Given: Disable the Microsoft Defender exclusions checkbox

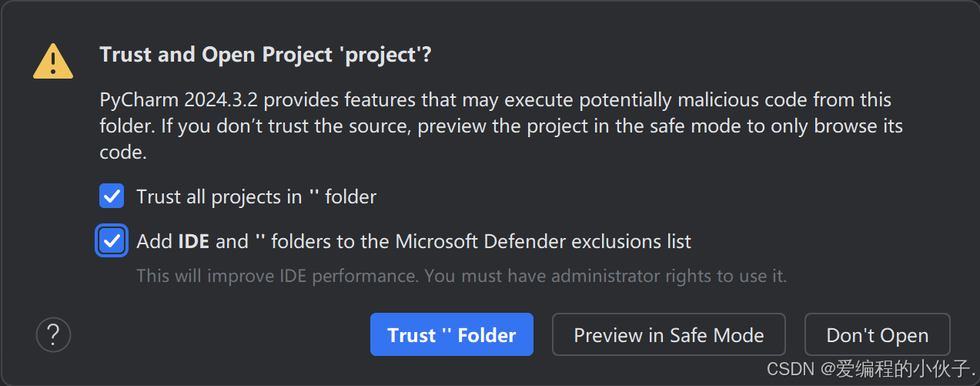Looking at the screenshot, I should [112, 241].
